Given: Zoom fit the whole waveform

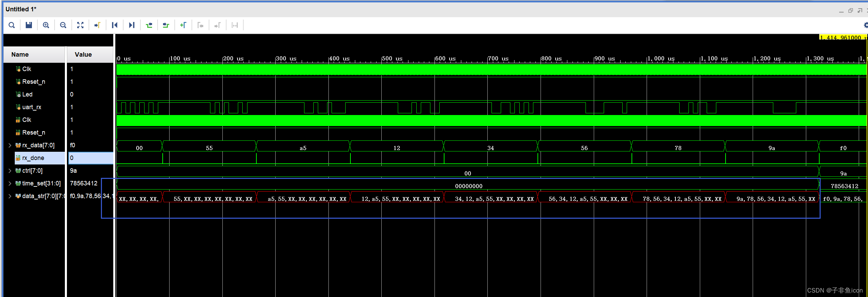Looking at the screenshot, I should [x=80, y=25].
